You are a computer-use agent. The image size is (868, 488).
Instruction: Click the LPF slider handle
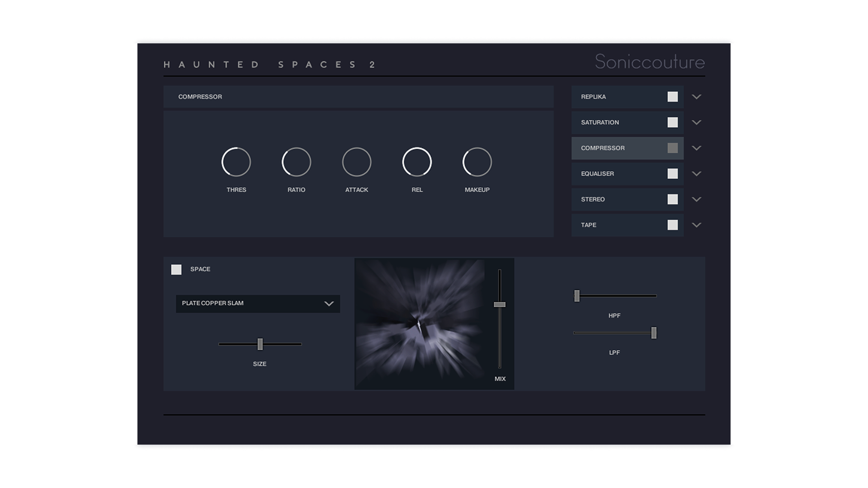point(654,333)
